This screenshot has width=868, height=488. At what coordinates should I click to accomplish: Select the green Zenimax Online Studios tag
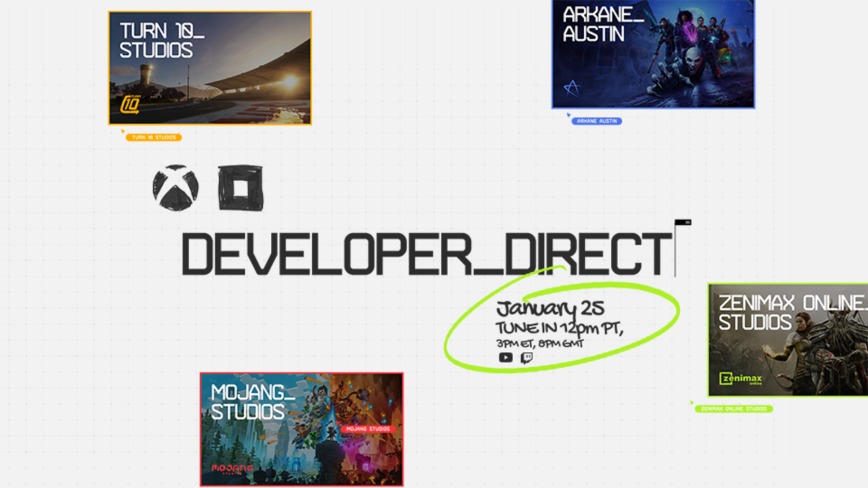coord(734,408)
